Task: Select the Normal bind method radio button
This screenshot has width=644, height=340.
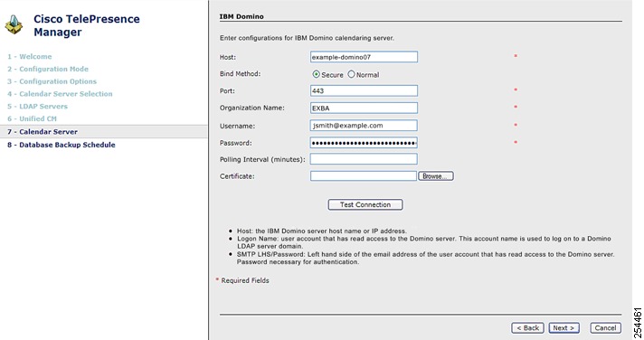Action: [x=351, y=74]
